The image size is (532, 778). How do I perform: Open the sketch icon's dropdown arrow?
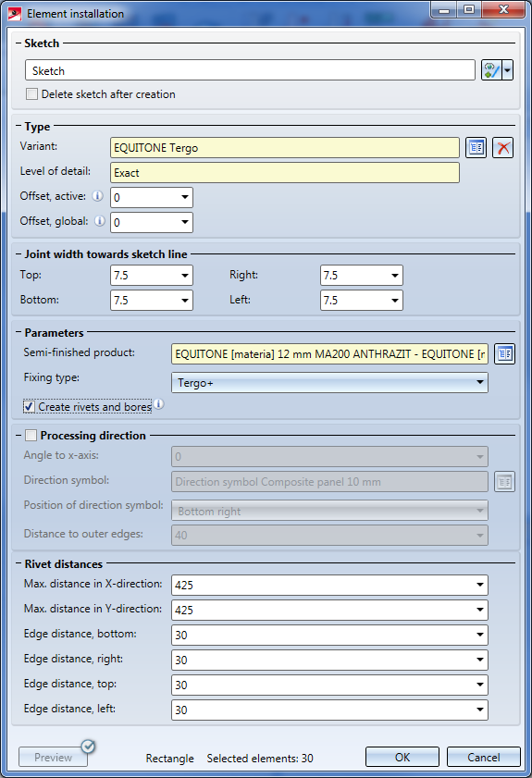(x=507, y=70)
